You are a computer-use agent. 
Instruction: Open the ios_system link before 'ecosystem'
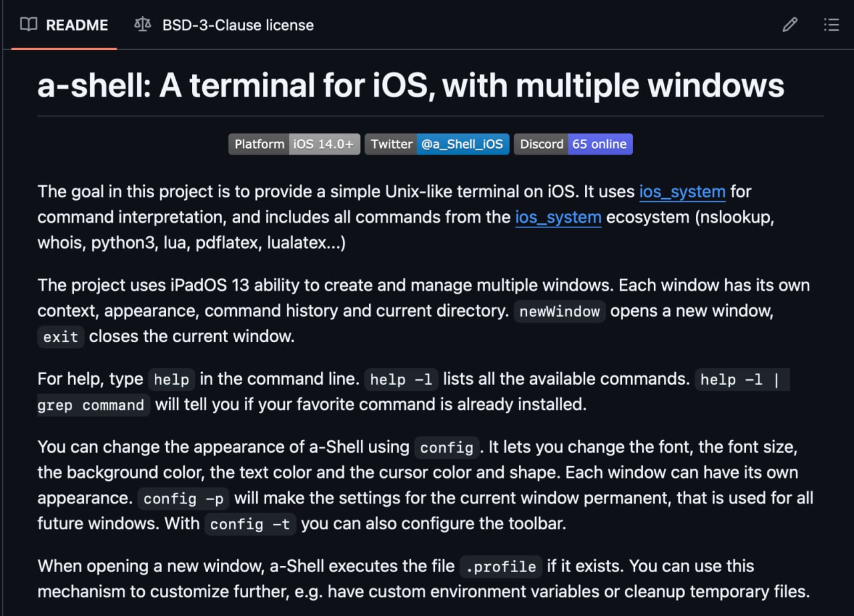[x=558, y=217]
